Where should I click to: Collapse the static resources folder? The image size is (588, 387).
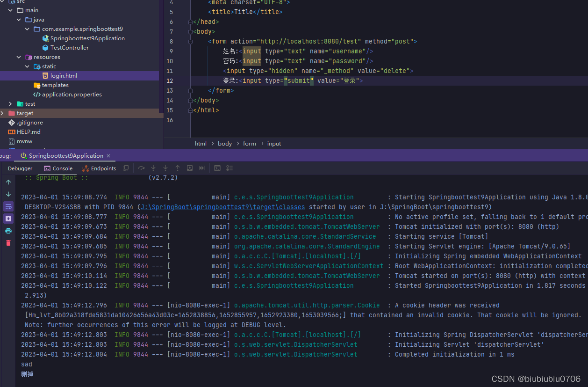click(27, 66)
